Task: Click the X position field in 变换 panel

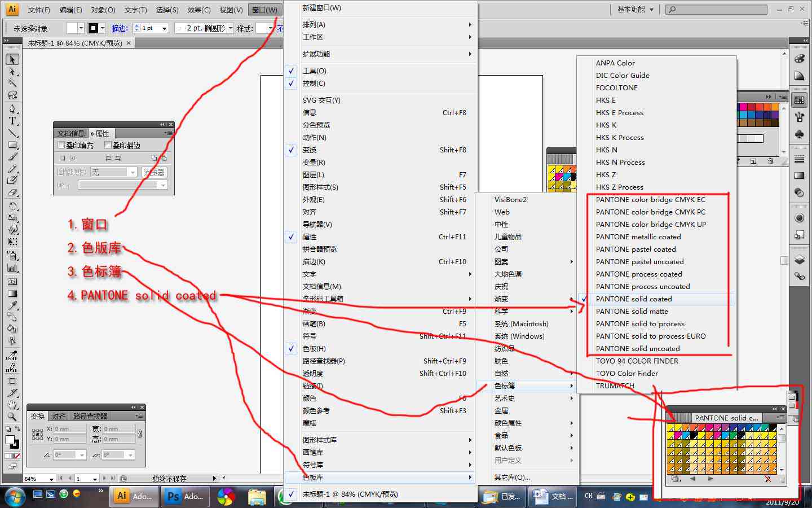Action: coord(70,428)
